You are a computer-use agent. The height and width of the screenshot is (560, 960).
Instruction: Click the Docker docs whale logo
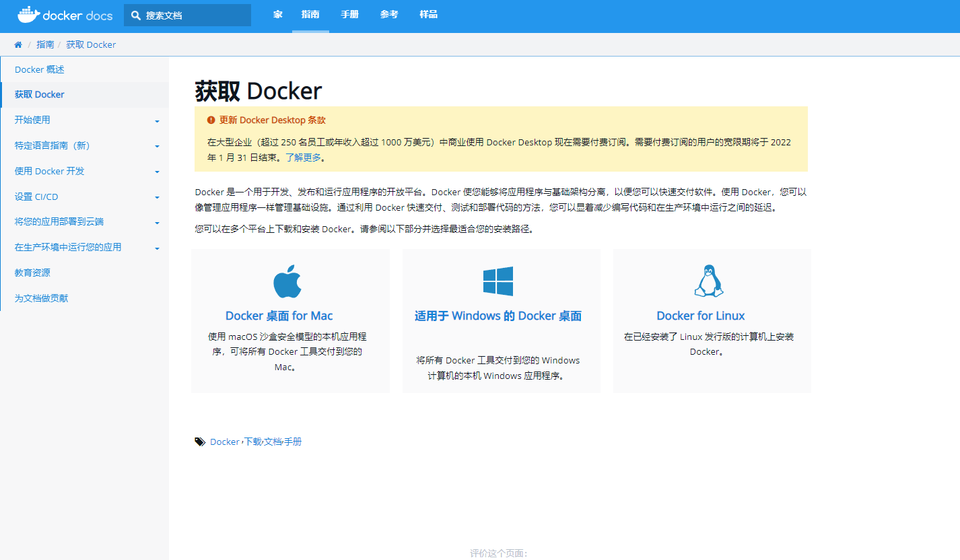coord(65,15)
